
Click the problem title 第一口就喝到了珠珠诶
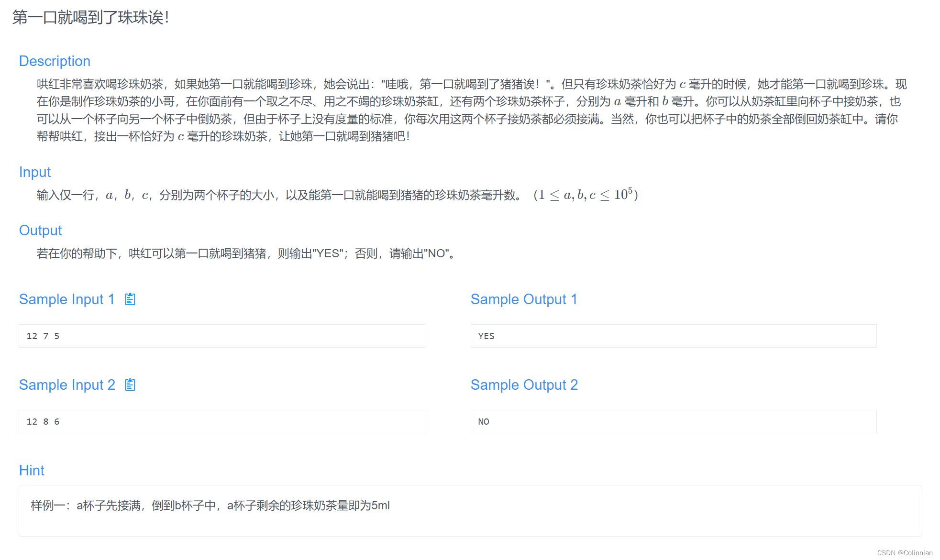pyautogui.click(x=90, y=18)
